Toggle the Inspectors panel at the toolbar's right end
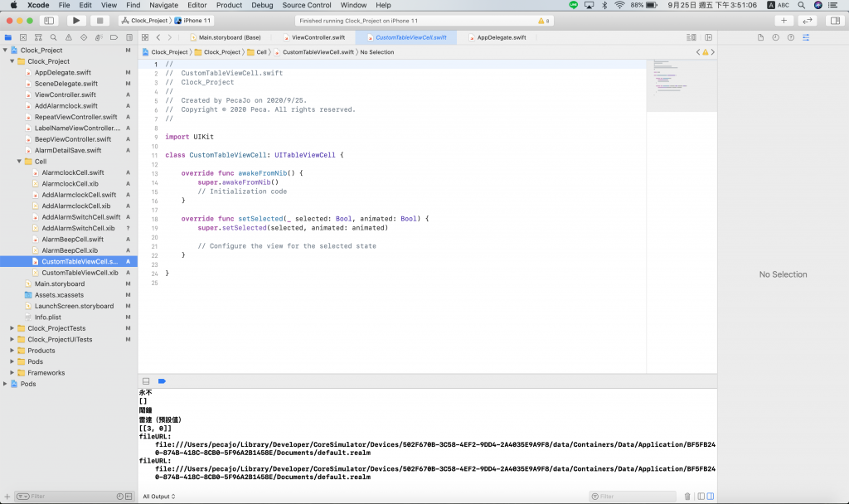Screen dimensions: 849x504 click(835, 21)
